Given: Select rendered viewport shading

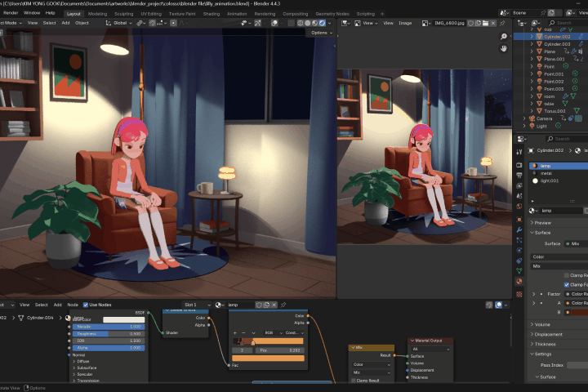Looking at the screenshot, I should click(322, 23).
